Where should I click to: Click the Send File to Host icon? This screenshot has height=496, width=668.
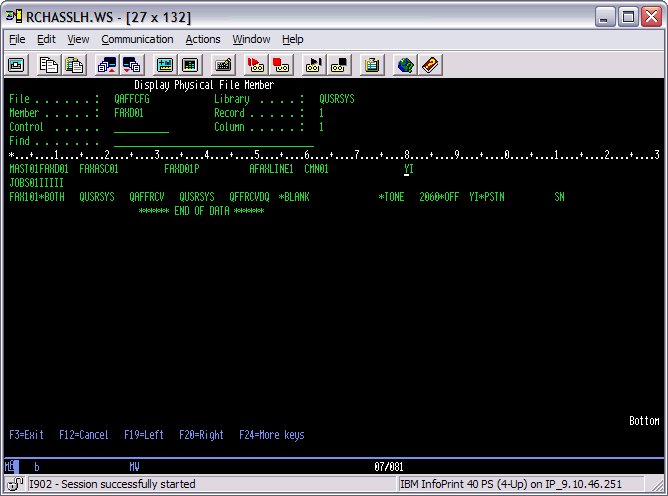coord(106,65)
